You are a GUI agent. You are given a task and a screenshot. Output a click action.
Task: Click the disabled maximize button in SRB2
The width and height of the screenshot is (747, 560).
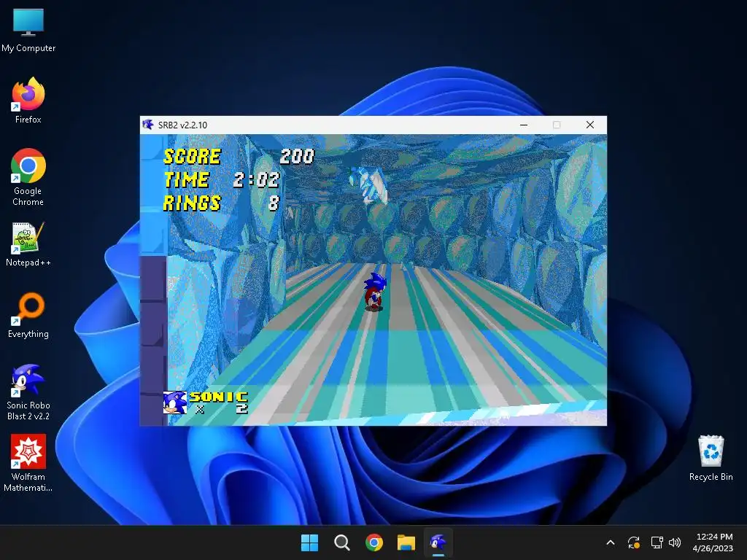pyautogui.click(x=557, y=125)
